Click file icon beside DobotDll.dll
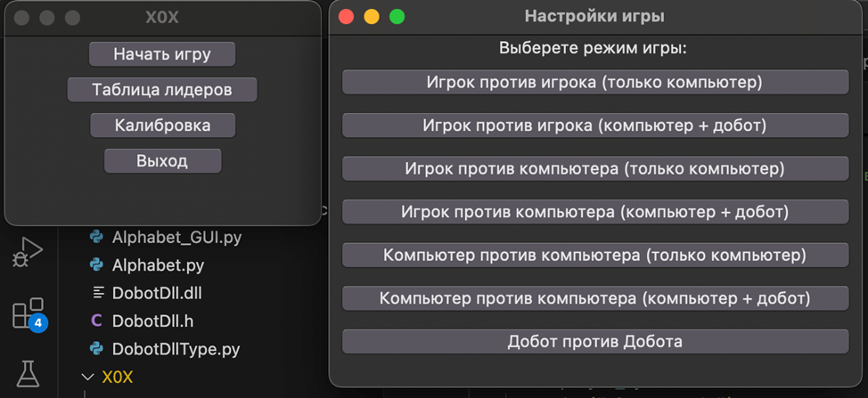Screen dimensions: 868x398 click(98, 292)
